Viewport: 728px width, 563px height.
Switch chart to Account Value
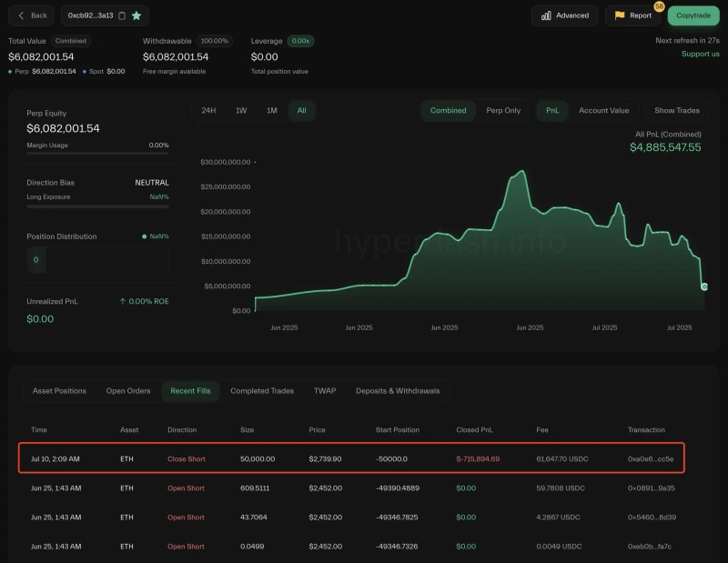click(x=603, y=110)
